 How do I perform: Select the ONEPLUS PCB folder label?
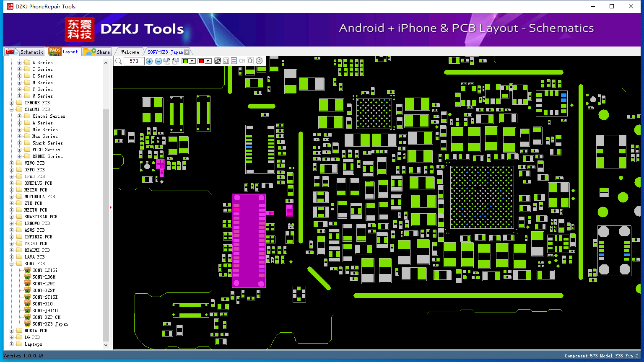(38, 183)
